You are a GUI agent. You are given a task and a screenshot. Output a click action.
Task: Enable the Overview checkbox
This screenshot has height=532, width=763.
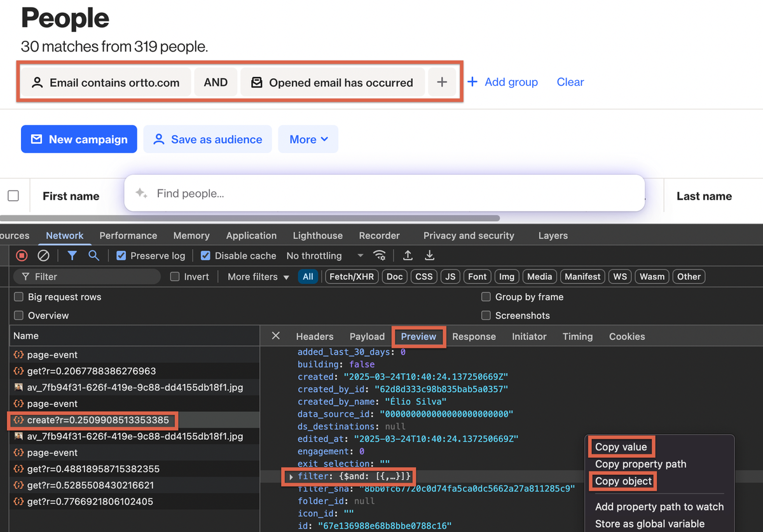click(18, 315)
